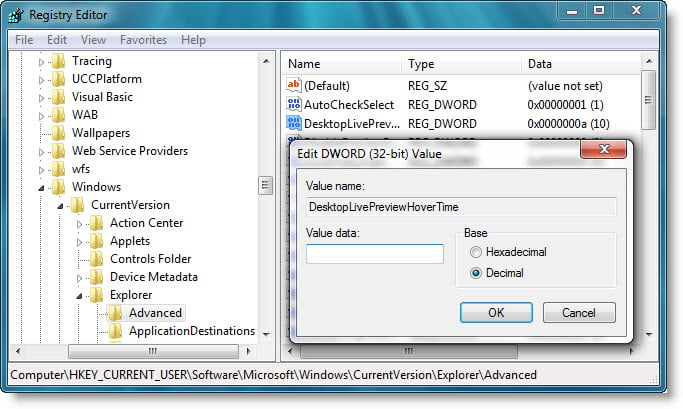
Task: Select the wfs folder icon
Action: pyautogui.click(x=58, y=169)
